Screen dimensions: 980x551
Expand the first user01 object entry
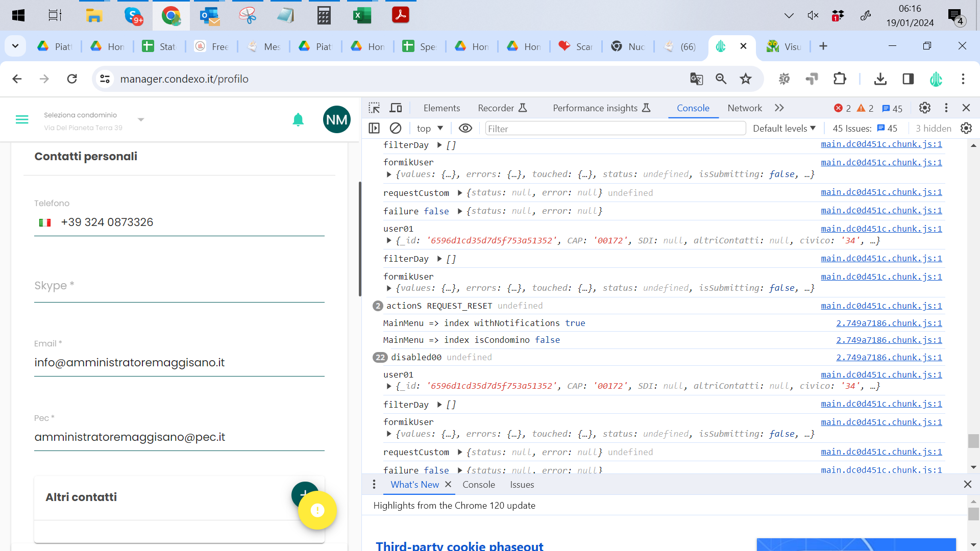point(389,241)
